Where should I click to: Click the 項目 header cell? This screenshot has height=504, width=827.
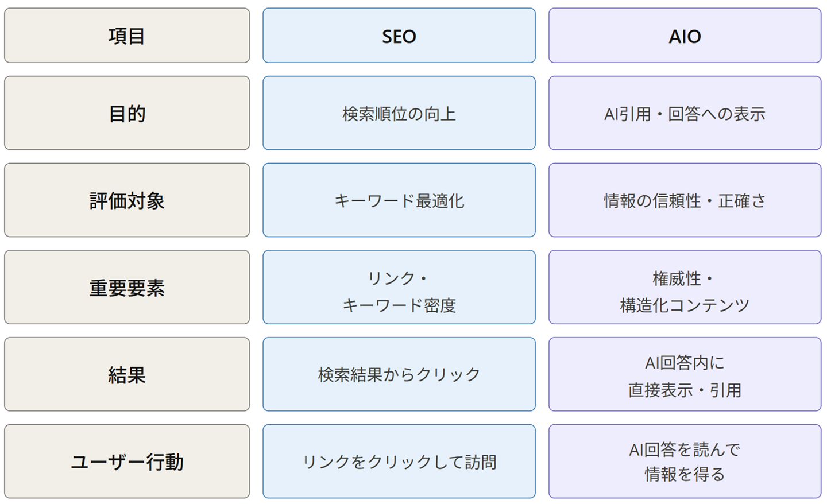[127, 36]
